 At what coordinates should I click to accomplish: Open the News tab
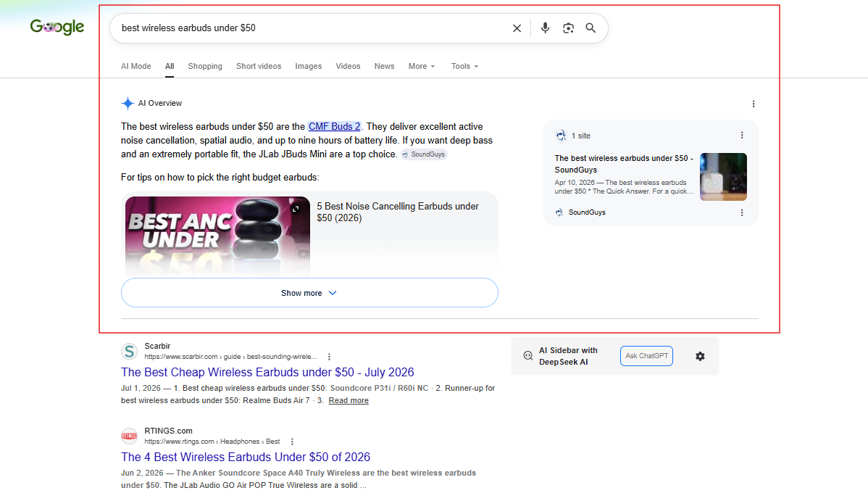click(384, 66)
